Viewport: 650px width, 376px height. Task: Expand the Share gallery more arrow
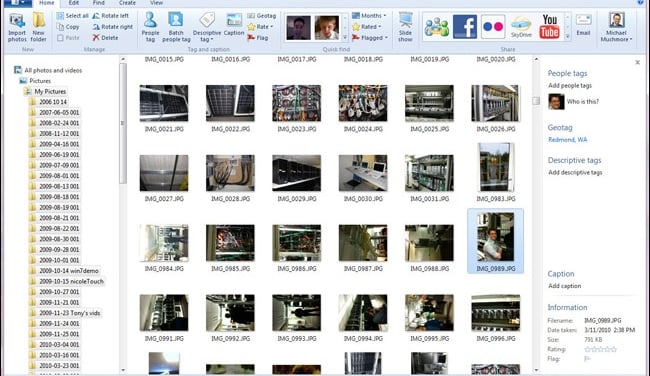[568, 37]
